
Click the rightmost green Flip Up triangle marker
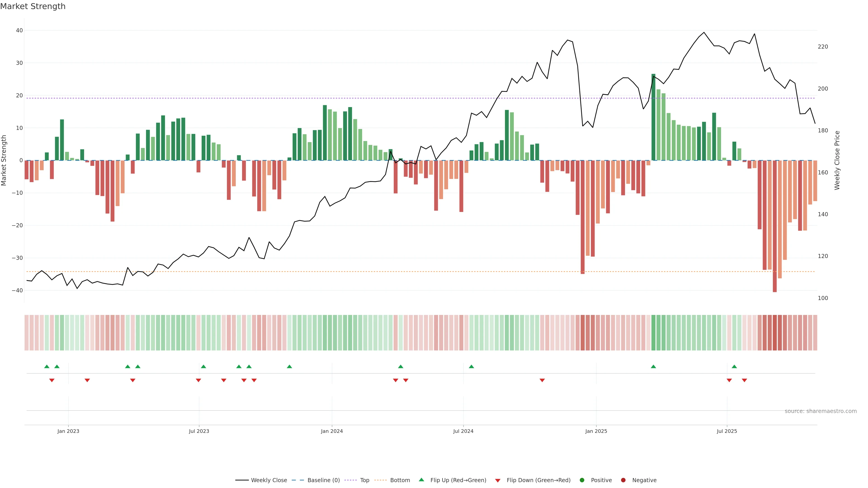tap(734, 366)
